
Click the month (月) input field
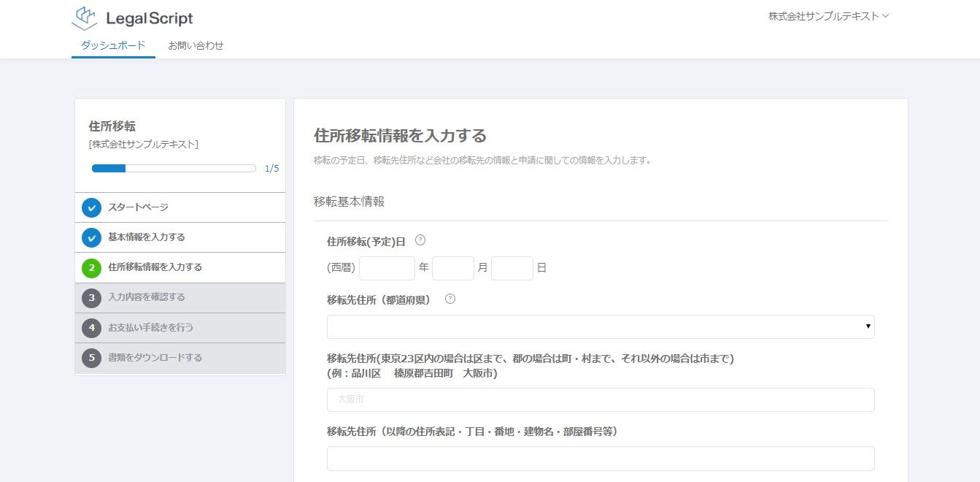pyautogui.click(x=452, y=268)
